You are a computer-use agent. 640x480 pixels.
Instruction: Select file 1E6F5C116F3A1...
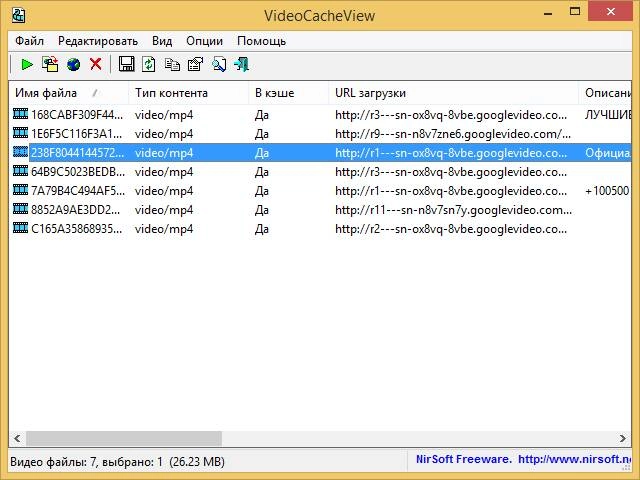coord(77,134)
